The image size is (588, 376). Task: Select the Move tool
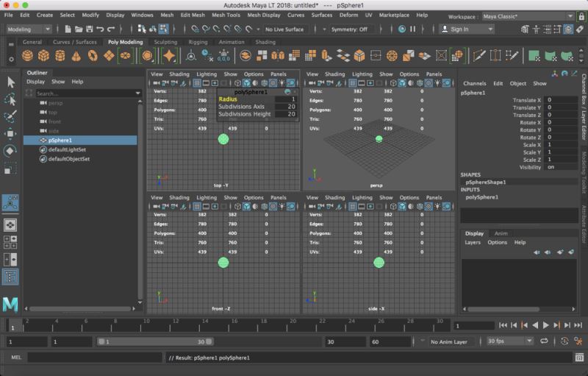pos(10,134)
